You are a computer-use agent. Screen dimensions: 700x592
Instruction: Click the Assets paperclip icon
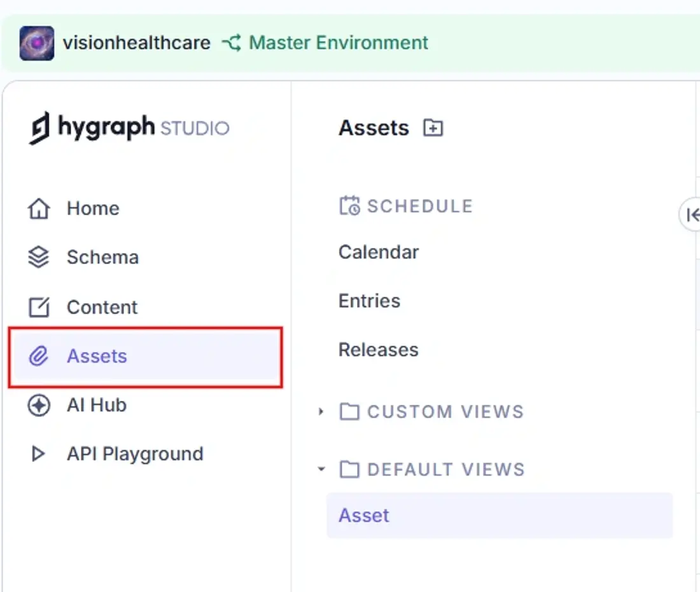click(38, 356)
